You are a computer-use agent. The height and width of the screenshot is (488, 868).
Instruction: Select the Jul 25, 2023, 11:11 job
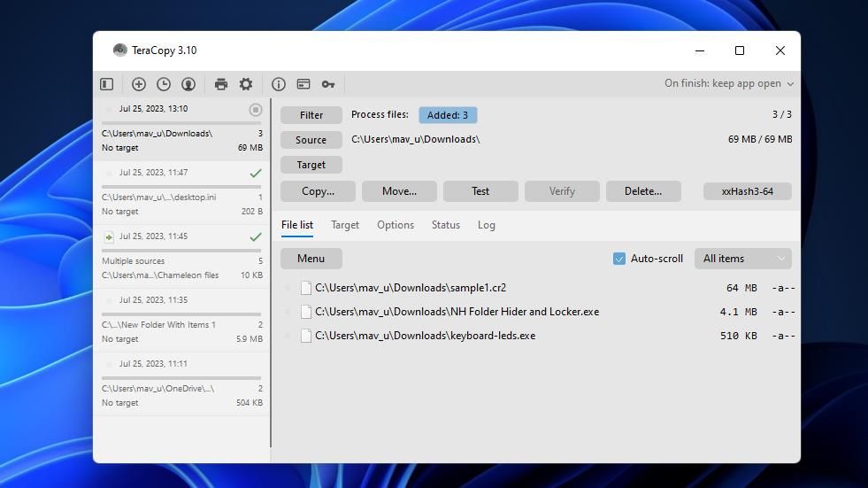point(181,383)
